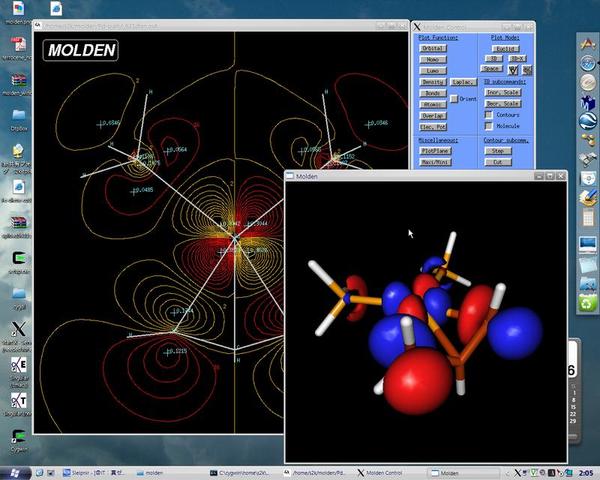Open the round beige dock icon

(x=588, y=82)
